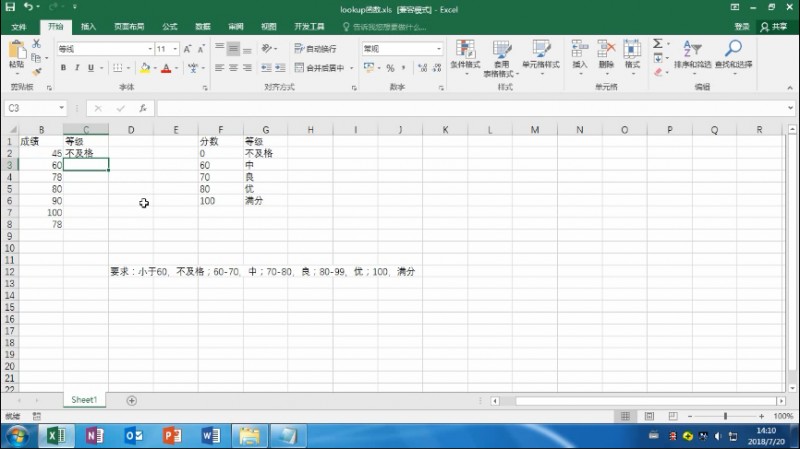Cut the selected cell with scissors icon

click(36, 44)
